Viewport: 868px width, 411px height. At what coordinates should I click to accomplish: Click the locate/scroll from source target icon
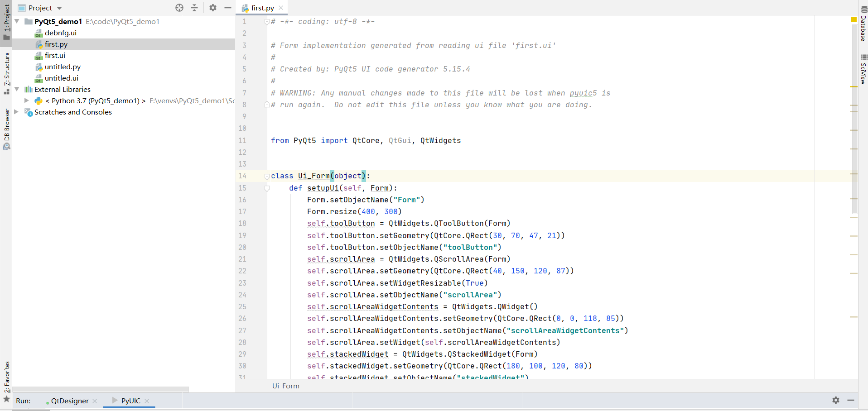(179, 8)
